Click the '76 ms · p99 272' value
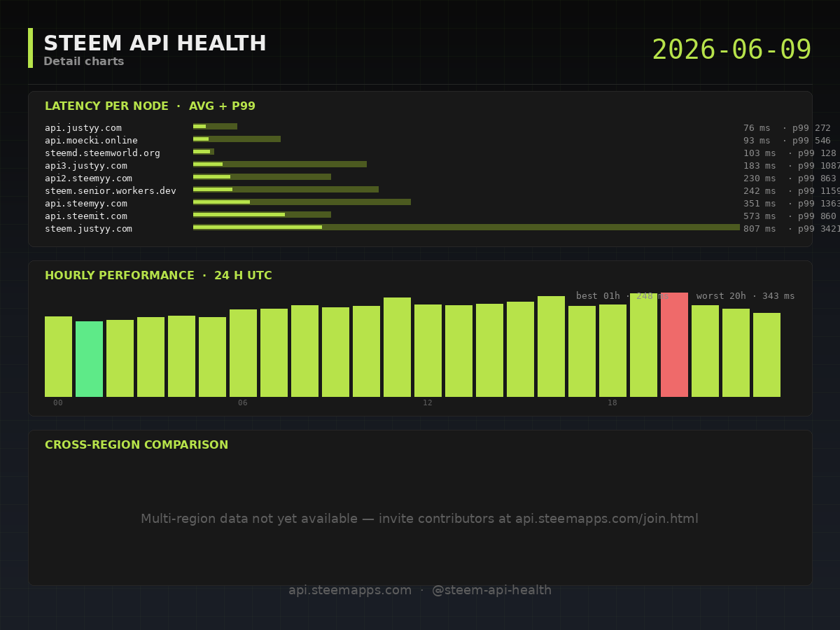The image size is (840, 630). point(787,128)
